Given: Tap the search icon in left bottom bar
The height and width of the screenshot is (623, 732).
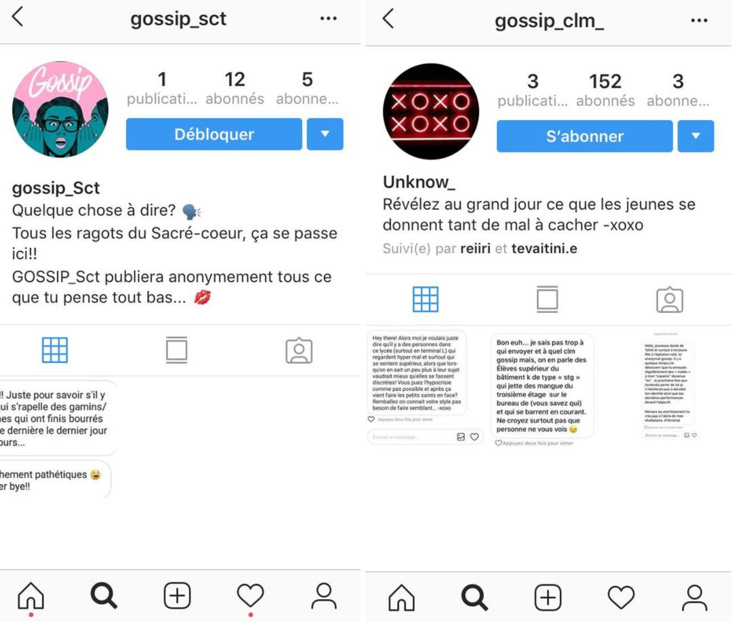Looking at the screenshot, I should [103, 596].
